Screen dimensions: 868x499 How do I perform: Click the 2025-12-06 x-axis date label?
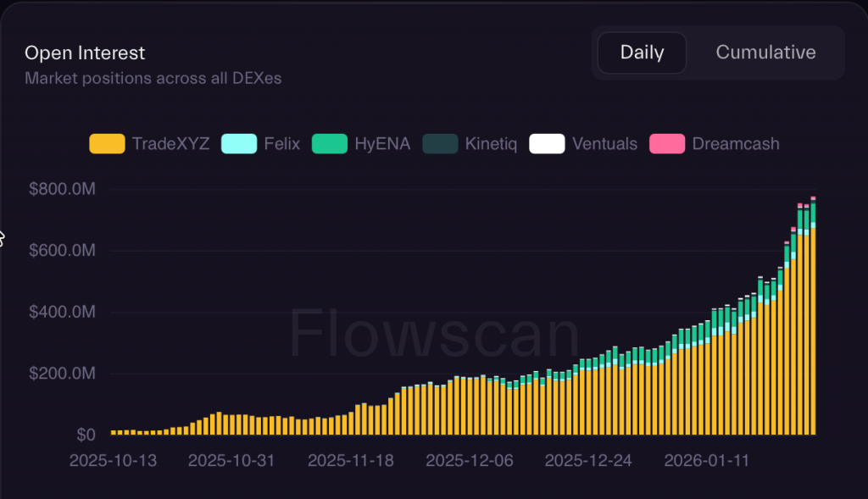[468, 461]
